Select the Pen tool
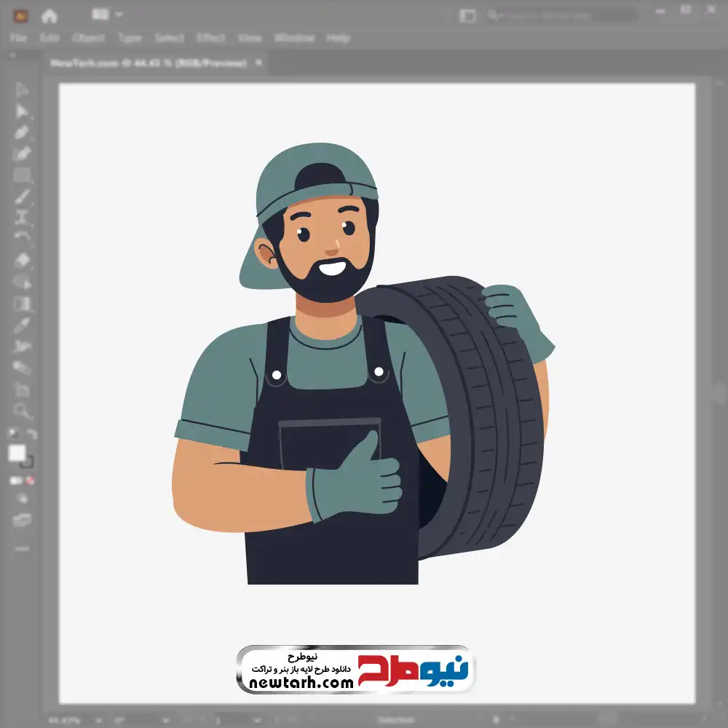This screenshot has width=728, height=728. pyautogui.click(x=23, y=132)
